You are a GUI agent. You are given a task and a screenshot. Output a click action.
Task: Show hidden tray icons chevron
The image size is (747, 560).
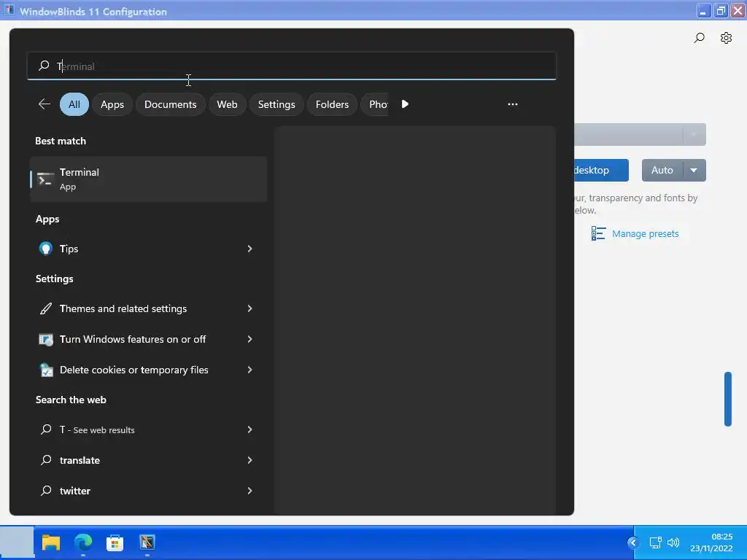point(632,542)
